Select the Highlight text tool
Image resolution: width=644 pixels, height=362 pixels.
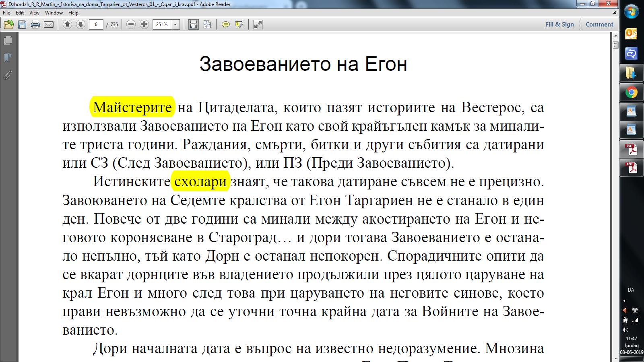coord(239,25)
